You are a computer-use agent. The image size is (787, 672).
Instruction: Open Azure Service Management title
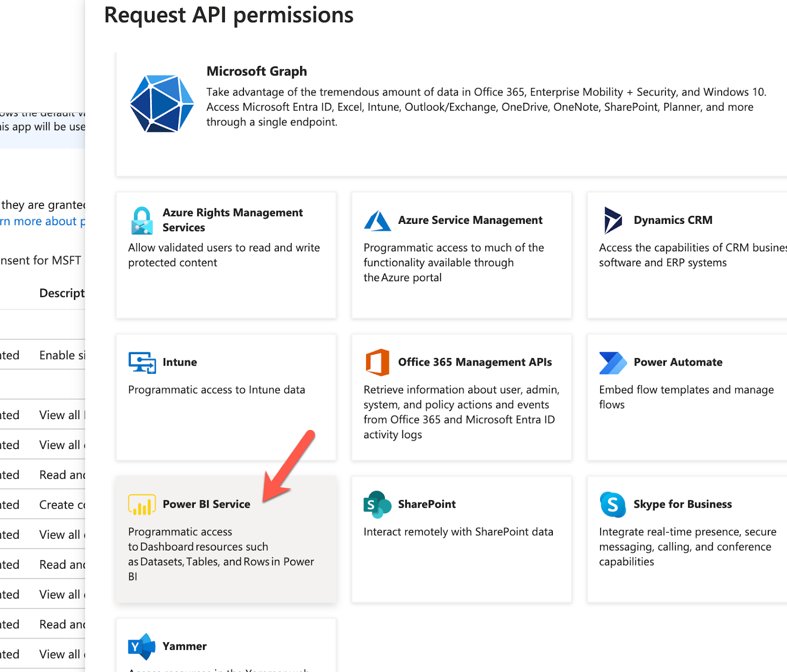tap(470, 220)
